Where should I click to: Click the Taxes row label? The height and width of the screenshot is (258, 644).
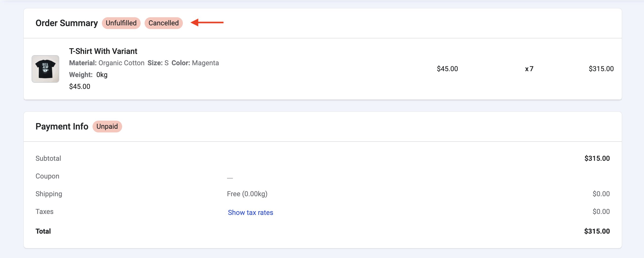(44, 211)
